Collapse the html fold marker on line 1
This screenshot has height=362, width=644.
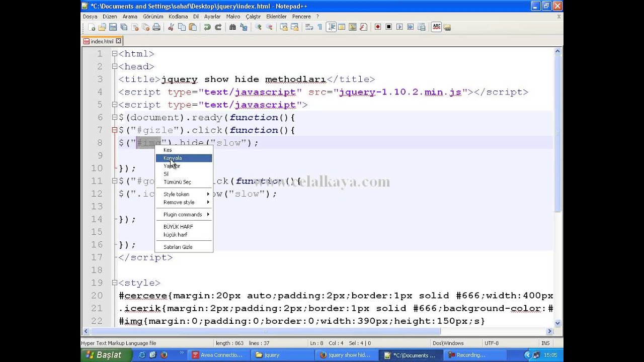tap(114, 54)
